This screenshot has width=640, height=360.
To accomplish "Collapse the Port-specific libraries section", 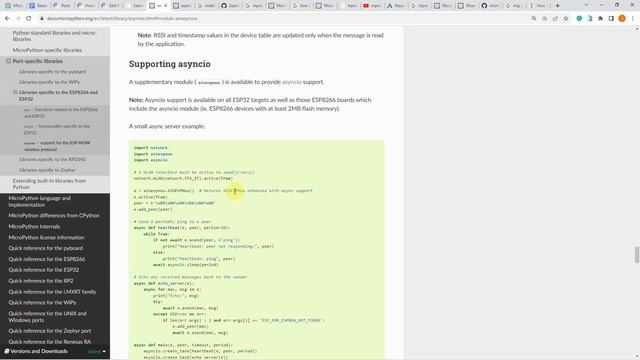I will 8,61.
